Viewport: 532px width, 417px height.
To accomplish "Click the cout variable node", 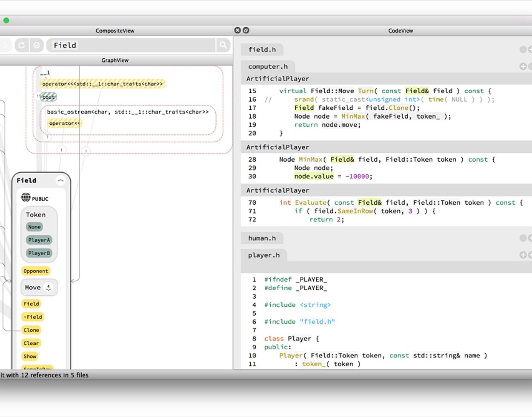I will 49,97.
